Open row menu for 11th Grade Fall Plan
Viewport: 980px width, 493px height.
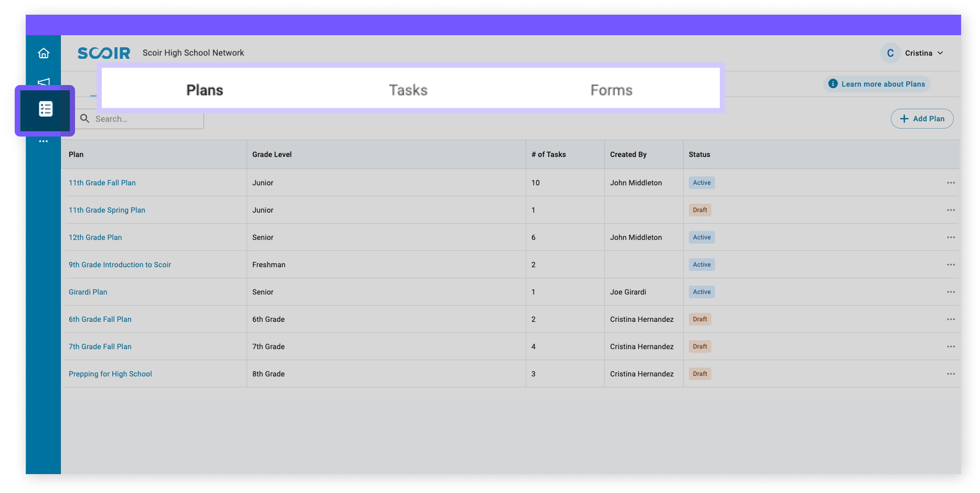point(951,183)
